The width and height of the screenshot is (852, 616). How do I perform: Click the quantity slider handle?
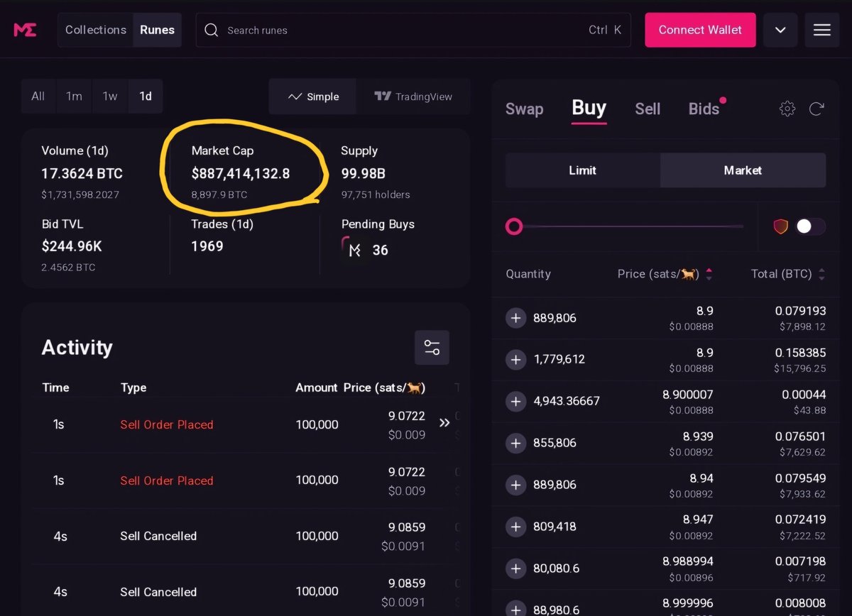pyautogui.click(x=514, y=226)
